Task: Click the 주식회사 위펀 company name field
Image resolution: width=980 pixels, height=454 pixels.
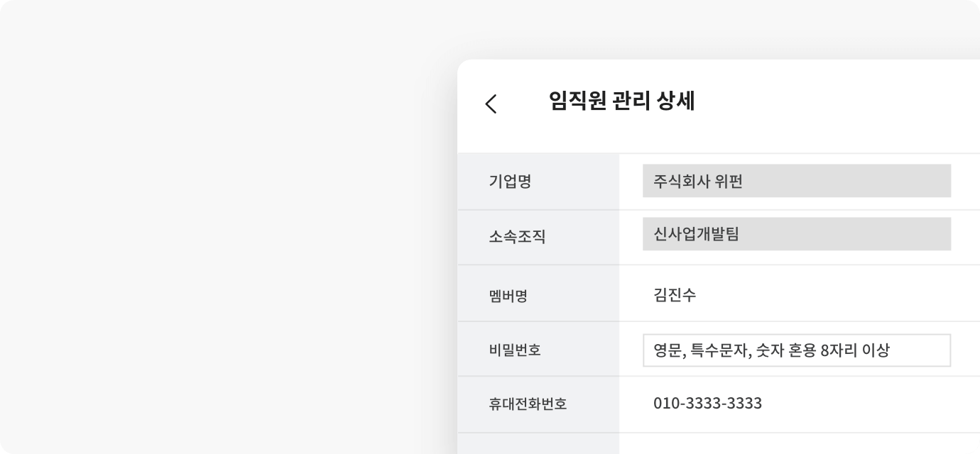Action: (797, 181)
